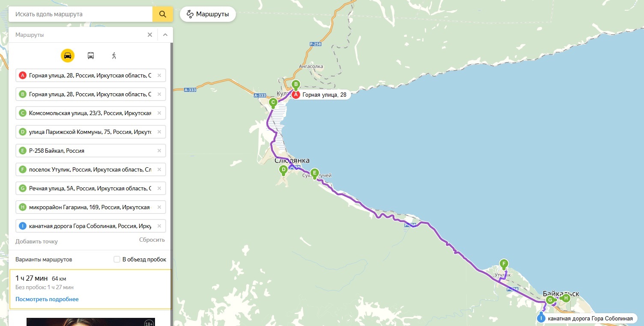Remove waypoint E Р-258 Байкал
Viewport: 644px width, 326px height.
point(159,151)
